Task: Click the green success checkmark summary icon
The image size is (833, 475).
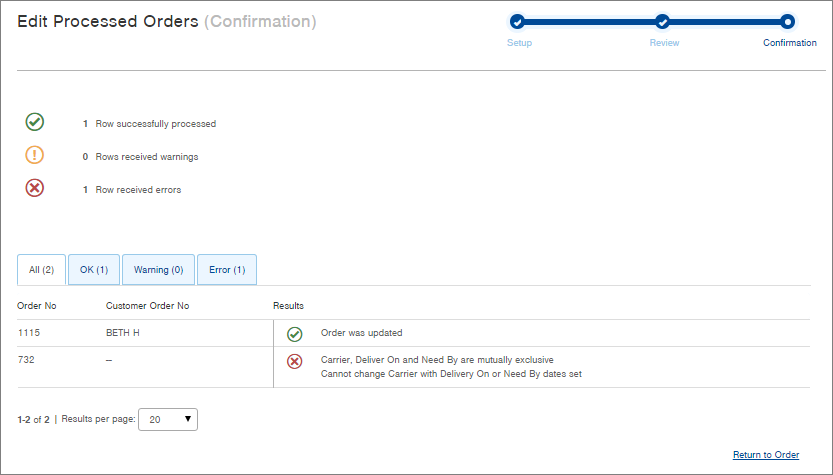Action: coord(35,122)
